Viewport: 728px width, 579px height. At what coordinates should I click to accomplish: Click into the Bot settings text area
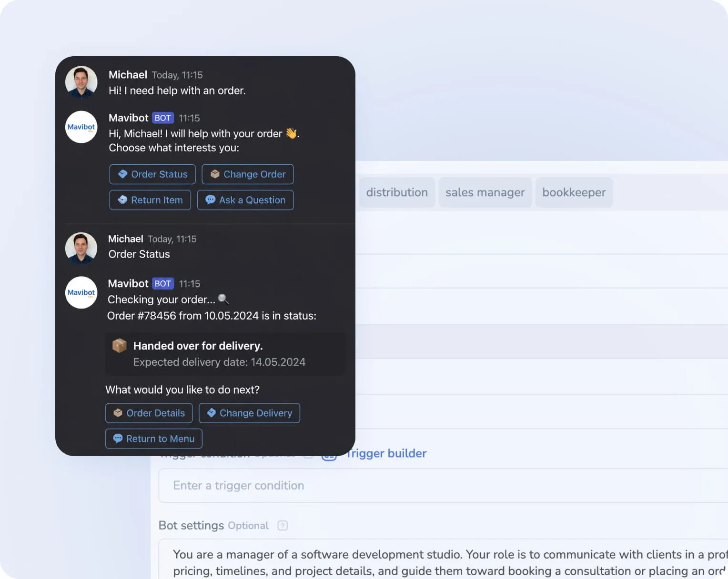click(x=443, y=559)
